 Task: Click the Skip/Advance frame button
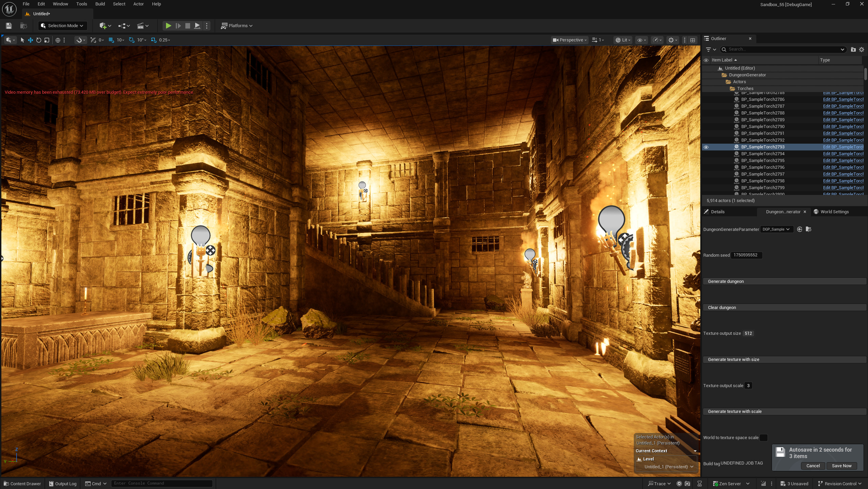[178, 26]
